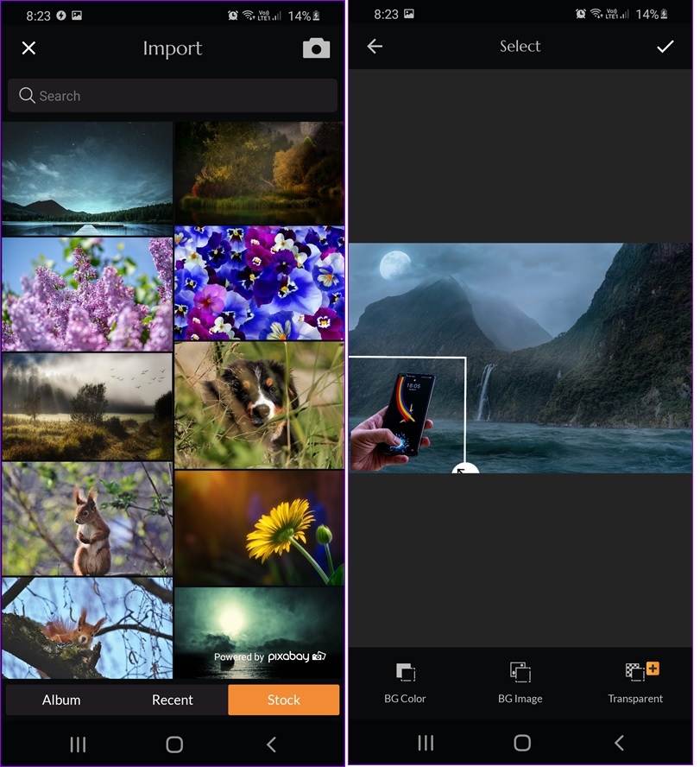The image size is (700, 767).
Task: Close the Import screen with the X icon
Action: coord(28,48)
